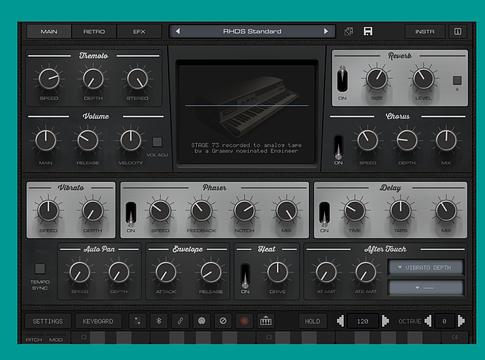Click the Volume Main knob
The height and width of the screenshot is (360, 485).
point(46,140)
